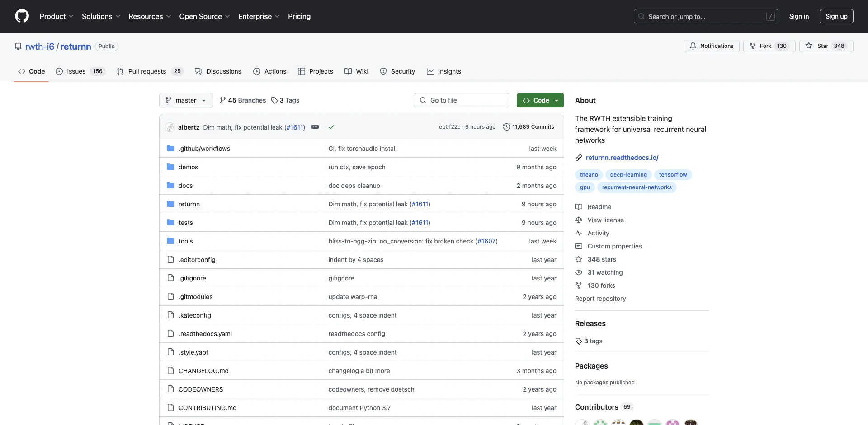Viewport: 868px width, 425px height.
Task: Open the Insights tab
Action: [x=444, y=71]
